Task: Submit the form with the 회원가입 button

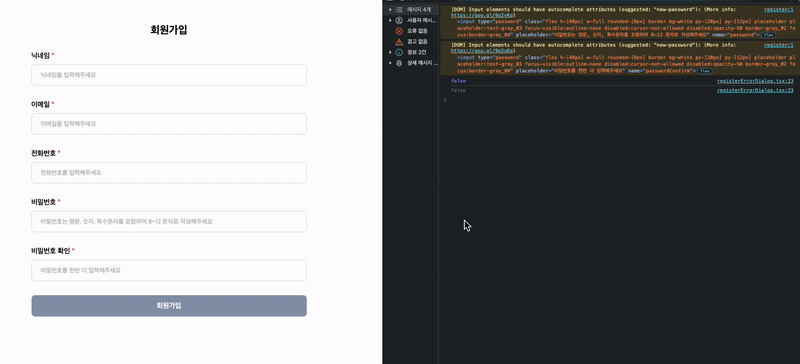Action: [x=169, y=306]
